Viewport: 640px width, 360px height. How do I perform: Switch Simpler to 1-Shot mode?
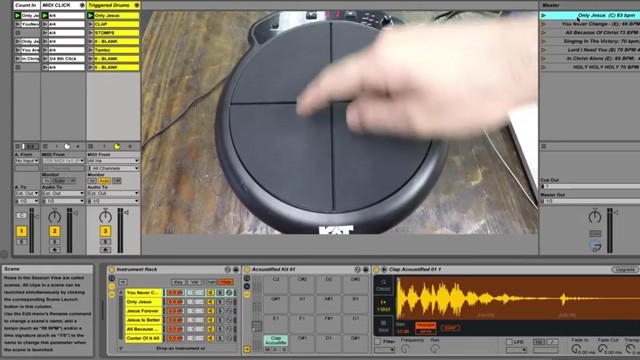383,305
